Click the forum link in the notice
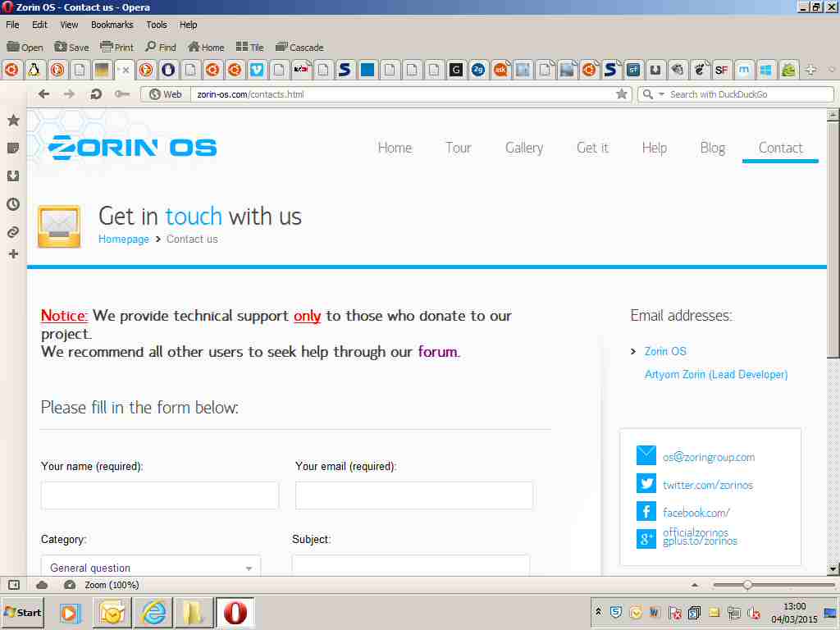Image resolution: width=840 pixels, height=630 pixels. (x=437, y=352)
